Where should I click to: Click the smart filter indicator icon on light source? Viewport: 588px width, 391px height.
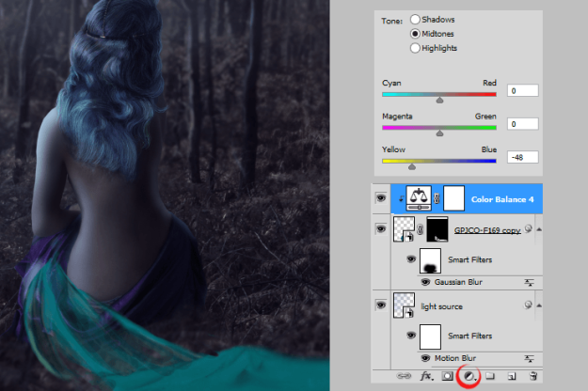[528, 305]
